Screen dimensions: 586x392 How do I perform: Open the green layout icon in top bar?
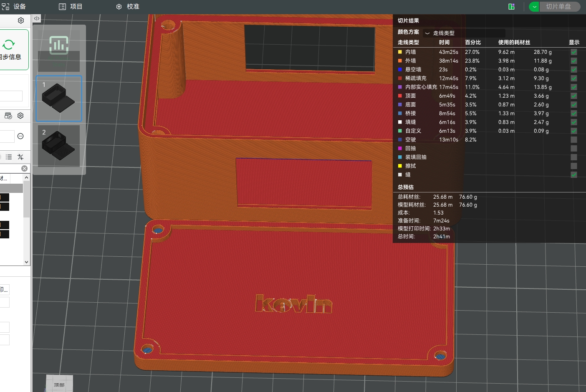pos(511,7)
